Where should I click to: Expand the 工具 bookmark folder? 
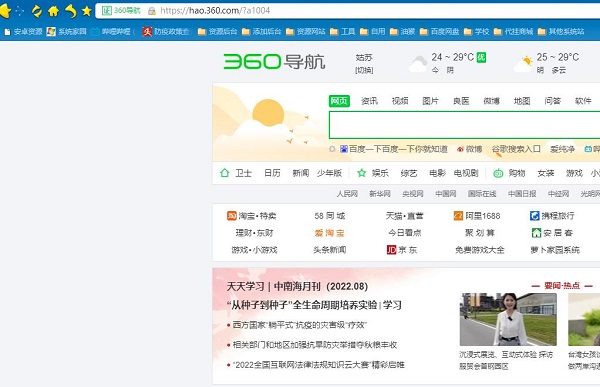tap(342, 32)
